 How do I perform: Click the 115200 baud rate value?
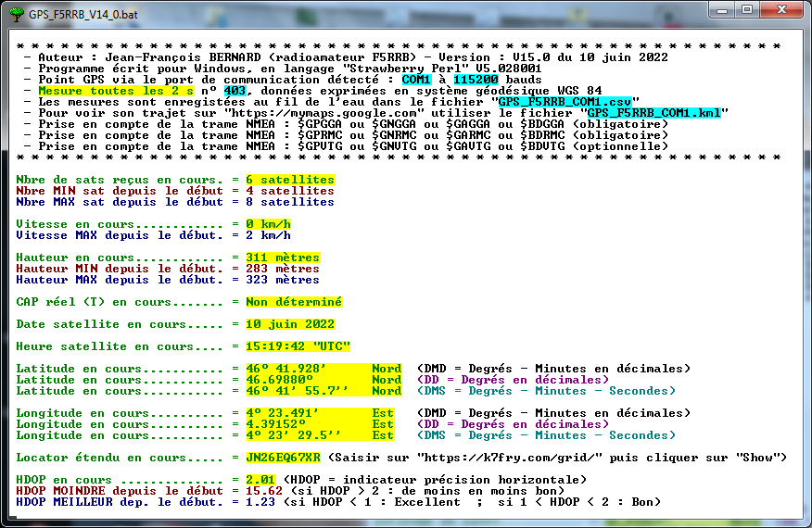(476, 80)
